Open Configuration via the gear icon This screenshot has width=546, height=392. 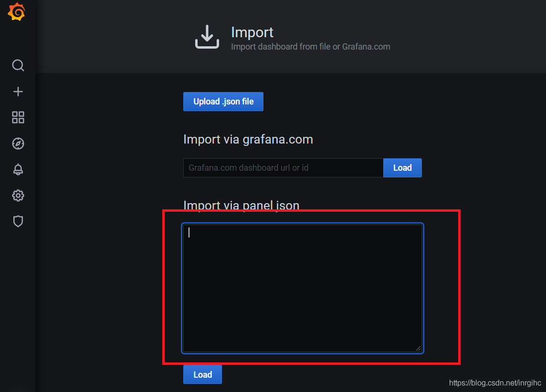coord(18,196)
